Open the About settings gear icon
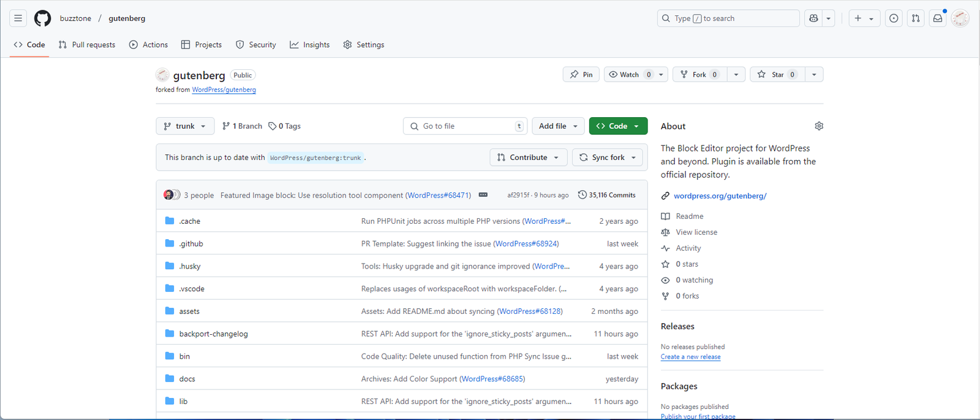980x420 pixels. point(819,126)
